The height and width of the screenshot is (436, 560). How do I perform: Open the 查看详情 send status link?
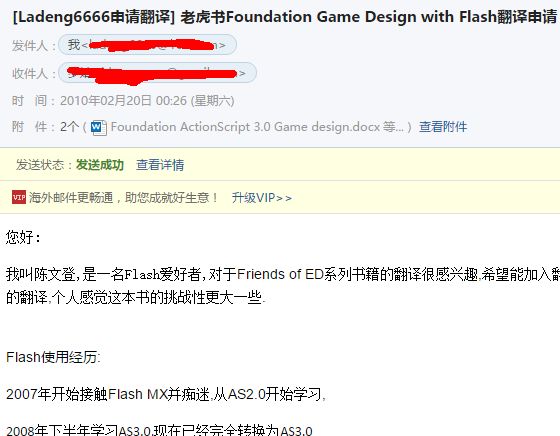[x=160, y=165]
